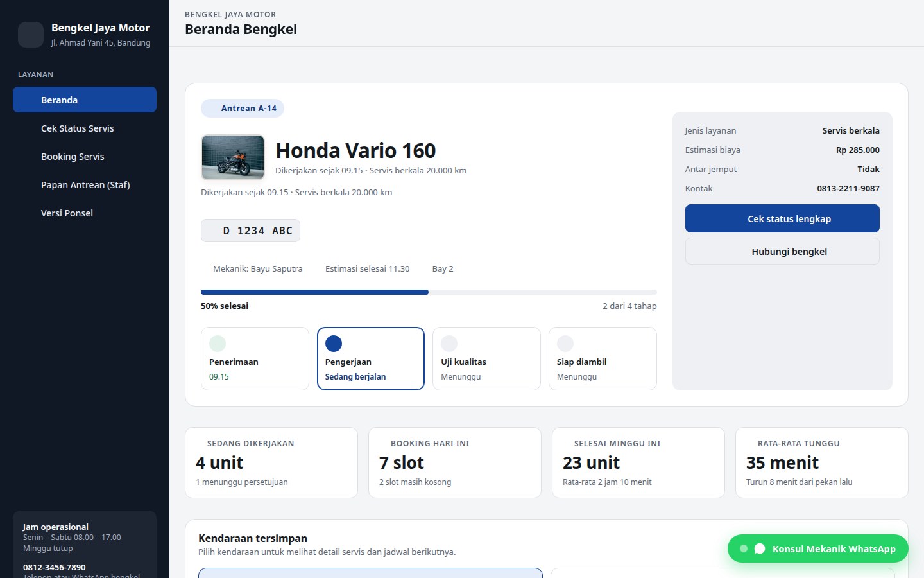Click the license plate D 1234 ABC
The width and height of the screenshot is (924, 578).
[250, 231]
